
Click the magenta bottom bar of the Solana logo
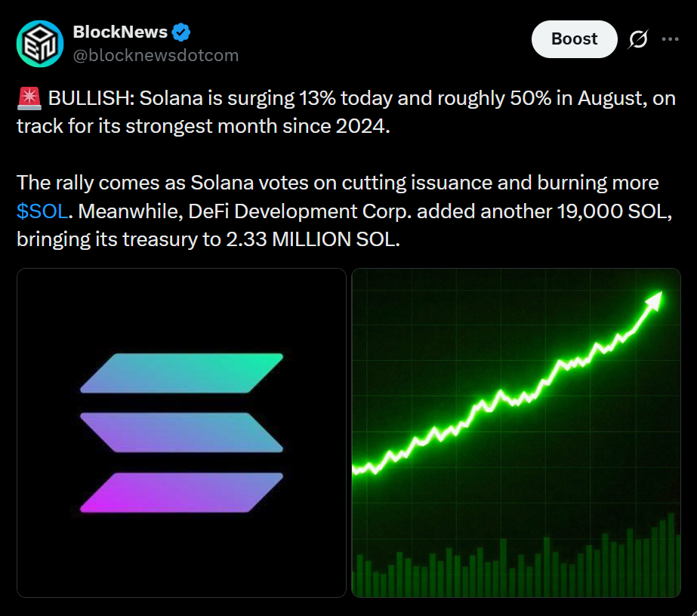pos(181,492)
